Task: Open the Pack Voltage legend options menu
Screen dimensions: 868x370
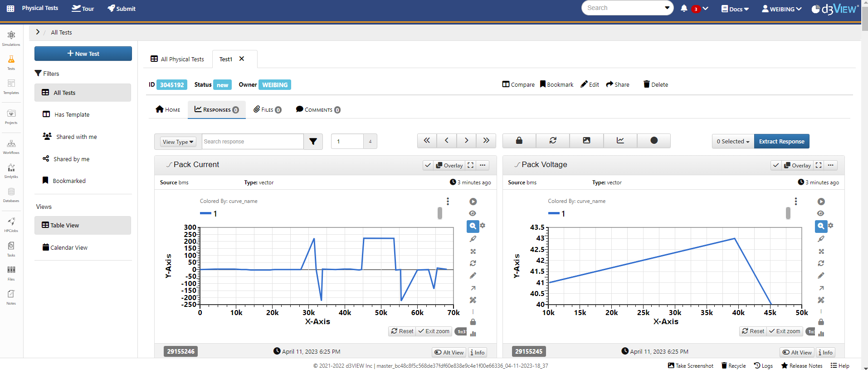Action: (x=796, y=201)
